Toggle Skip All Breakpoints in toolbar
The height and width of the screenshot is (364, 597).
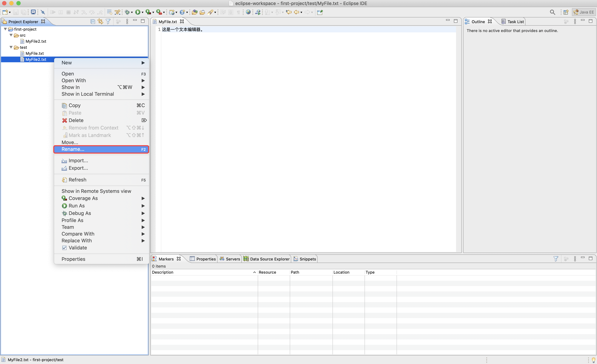(43, 12)
